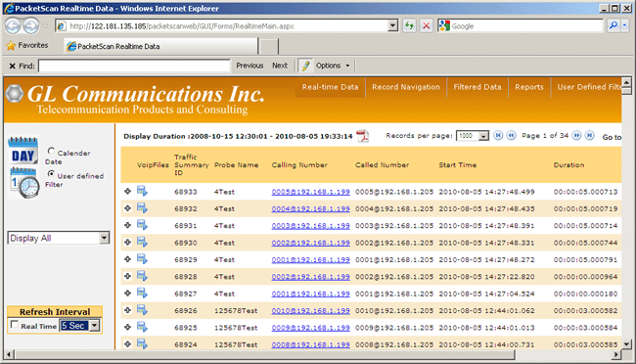
Task: Select the User defined Filter radio button
Action: click(51, 173)
